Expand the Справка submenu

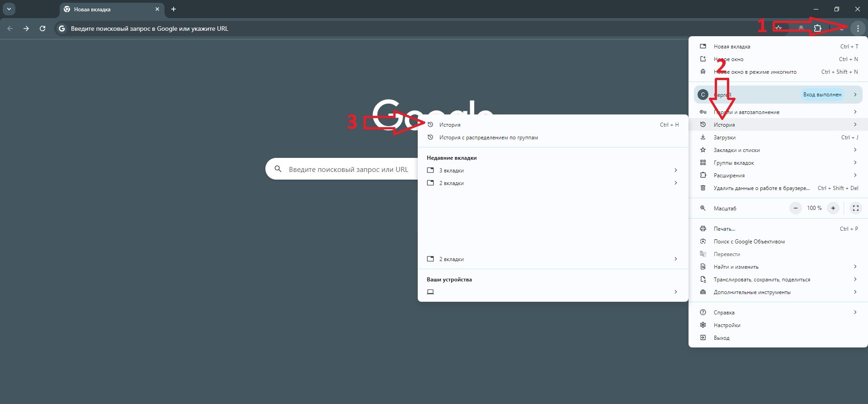point(778,312)
